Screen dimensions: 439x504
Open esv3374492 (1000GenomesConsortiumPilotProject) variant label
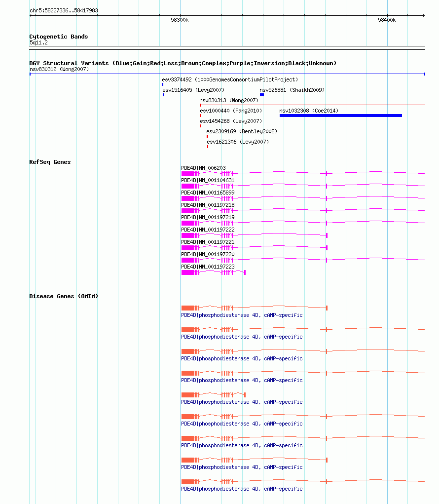tap(230, 79)
